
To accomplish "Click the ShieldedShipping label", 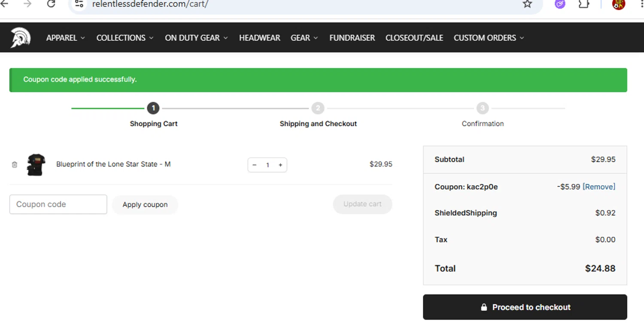I will pos(466,213).
